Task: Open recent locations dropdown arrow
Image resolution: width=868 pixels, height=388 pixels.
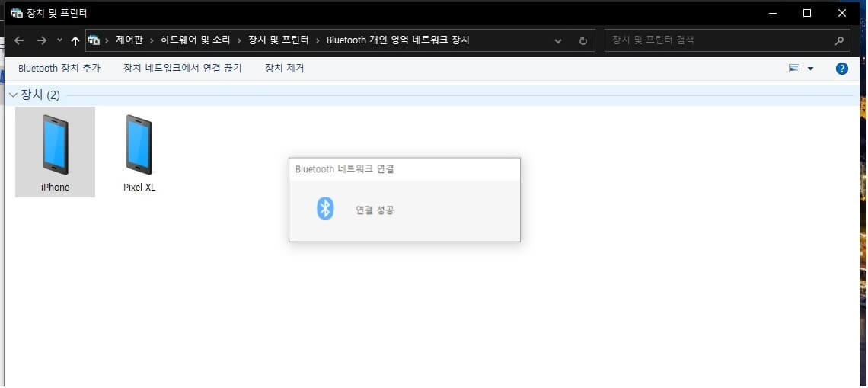Action: [60, 40]
